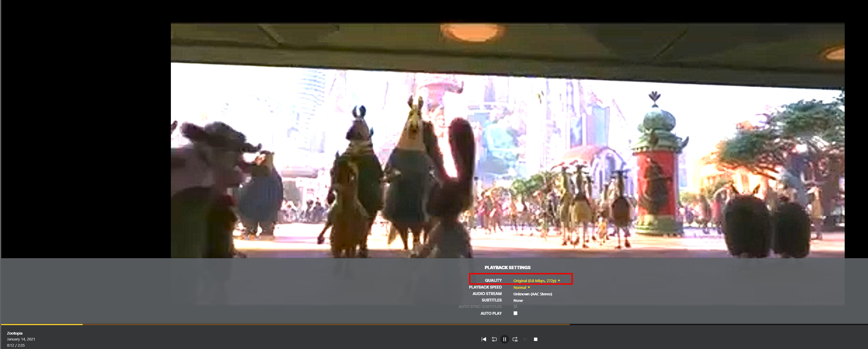Screen dimensions: 868x349
Task: Click the video seek progress bar
Action: tap(434, 324)
